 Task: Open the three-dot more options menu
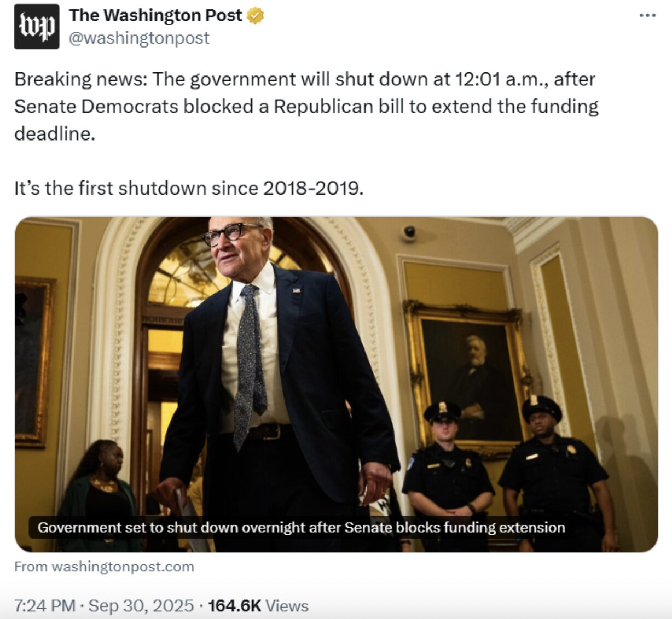point(647,15)
